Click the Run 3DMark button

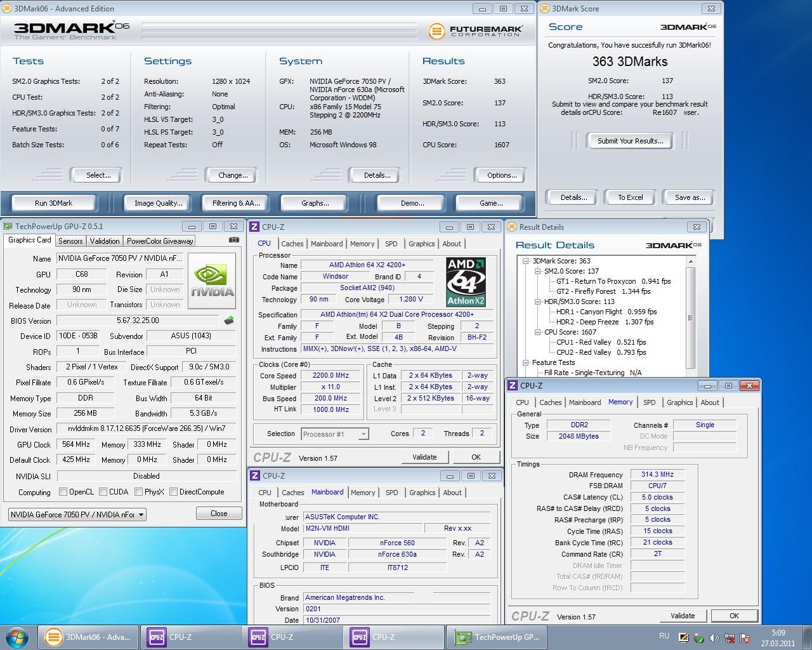pos(54,203)
